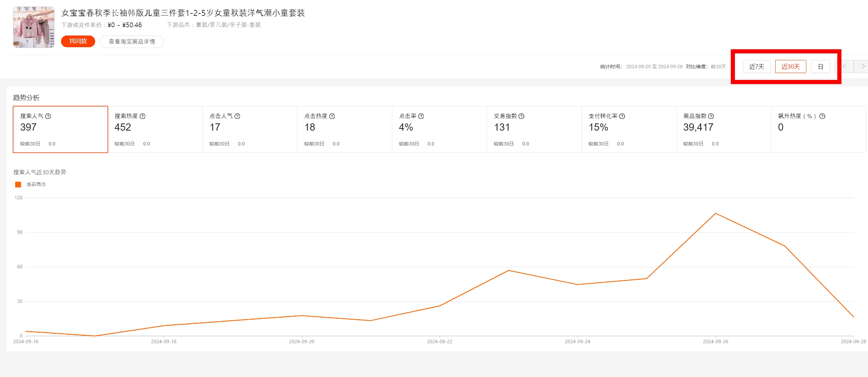Click help icon next to 点击率
This screenshot has height=377, width=868.
(x=421, y=116)
